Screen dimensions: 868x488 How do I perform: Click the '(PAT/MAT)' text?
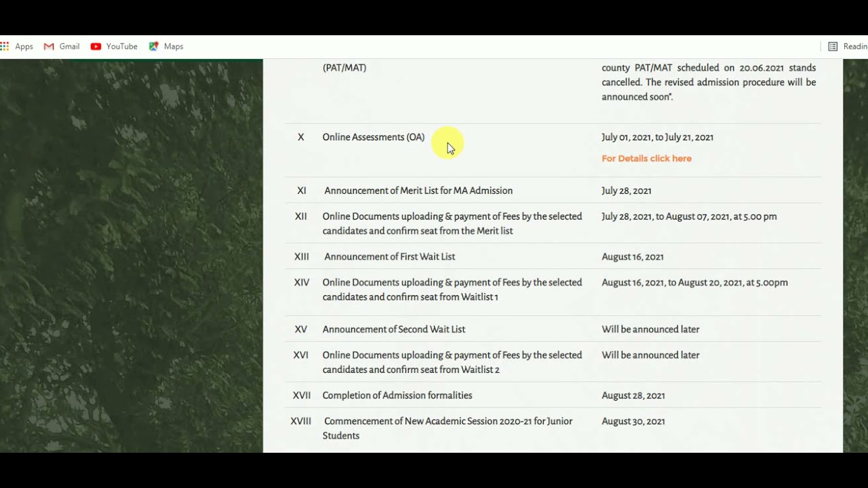pyautogui.click(x=344, y=68)
